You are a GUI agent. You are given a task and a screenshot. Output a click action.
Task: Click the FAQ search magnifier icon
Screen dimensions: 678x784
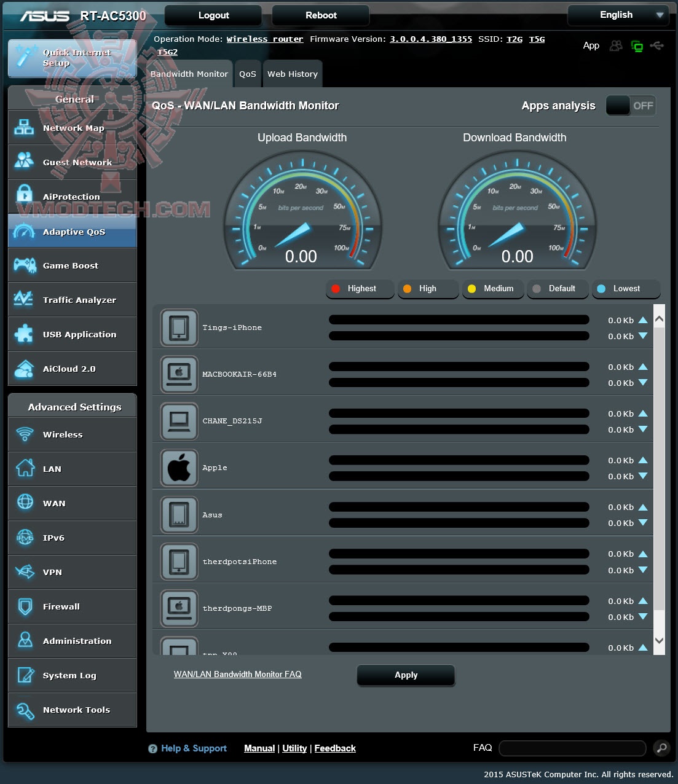pos(661,748)
